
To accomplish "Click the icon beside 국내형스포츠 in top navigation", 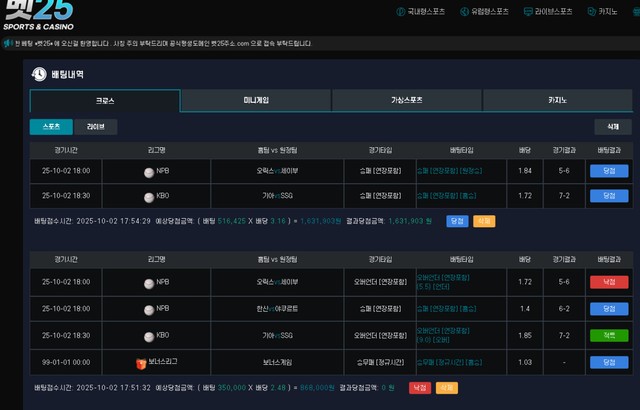I will [x=400, y=12].
